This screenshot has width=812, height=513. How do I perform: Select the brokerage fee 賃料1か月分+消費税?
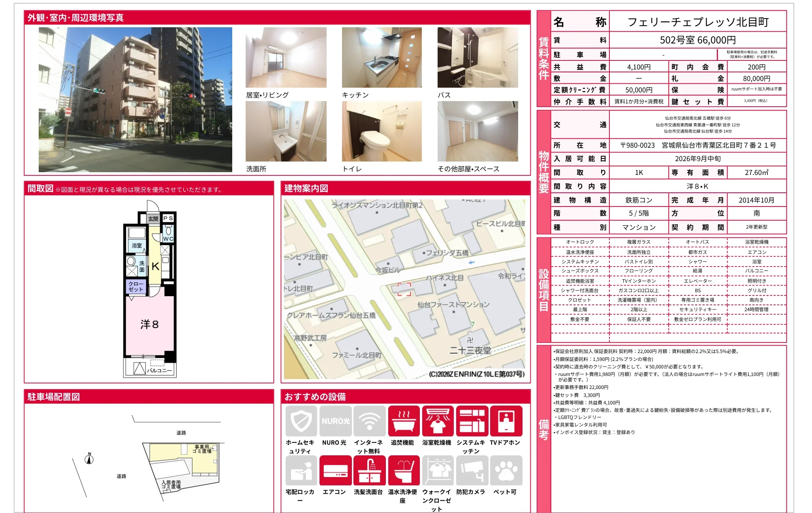(639, 101)
